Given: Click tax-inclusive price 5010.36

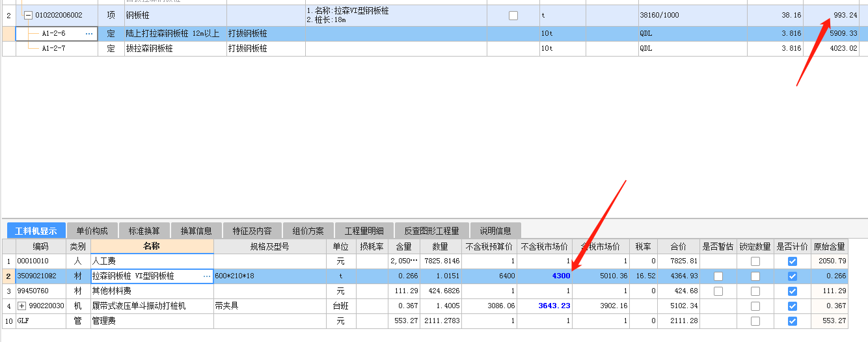Looking at the screenshot, I should click(601, 276).
